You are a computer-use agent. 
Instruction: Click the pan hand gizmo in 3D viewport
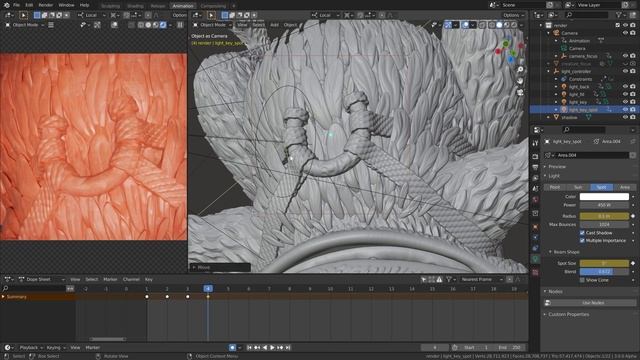click(520, 81)
